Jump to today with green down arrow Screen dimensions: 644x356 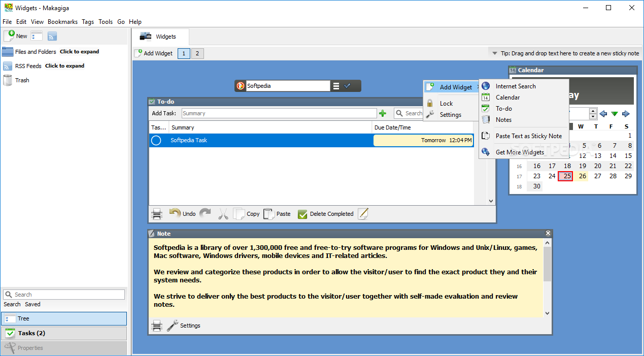coord(615,114)
